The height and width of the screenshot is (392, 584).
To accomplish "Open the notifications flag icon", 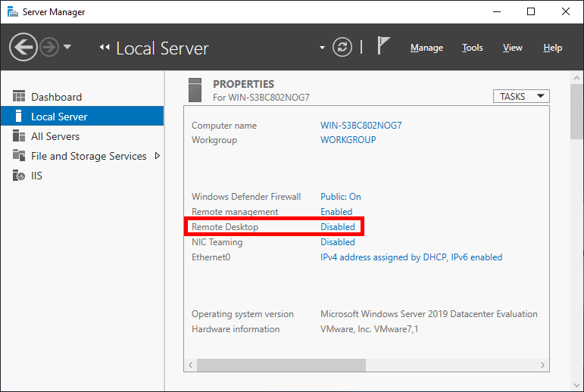I will [x=384, y=47].
